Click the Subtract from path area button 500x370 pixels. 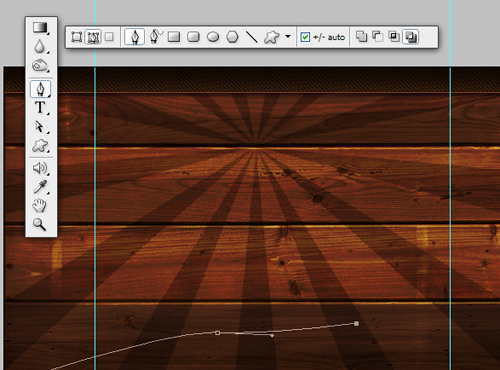tap(378, 36)
